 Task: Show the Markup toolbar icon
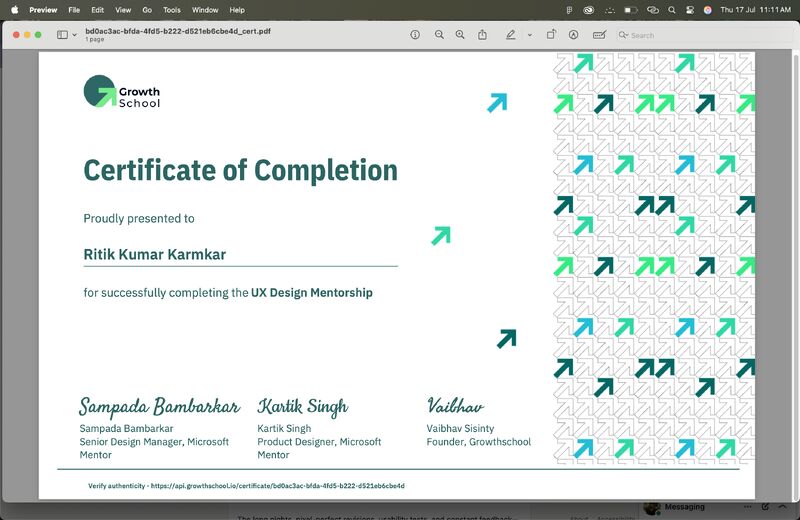coord(573,35)
